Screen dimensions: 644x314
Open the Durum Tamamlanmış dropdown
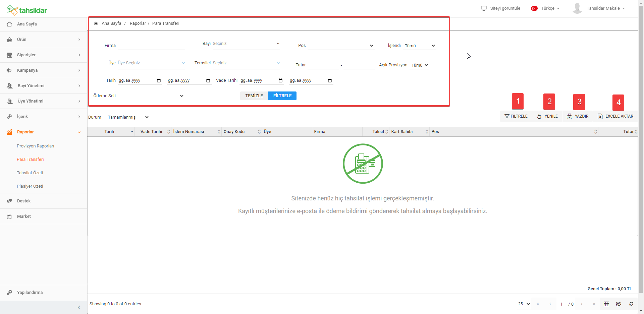[128, 117]
